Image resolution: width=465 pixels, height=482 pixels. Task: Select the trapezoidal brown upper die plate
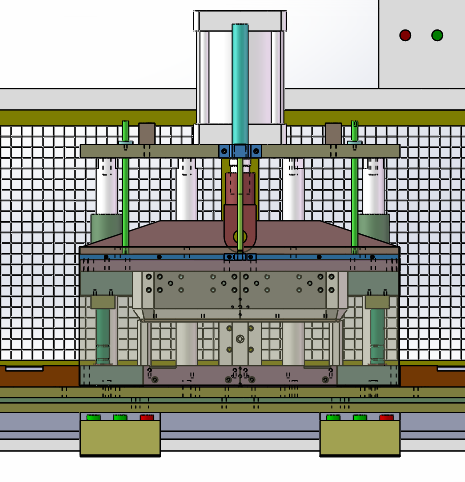click(240, 234)
